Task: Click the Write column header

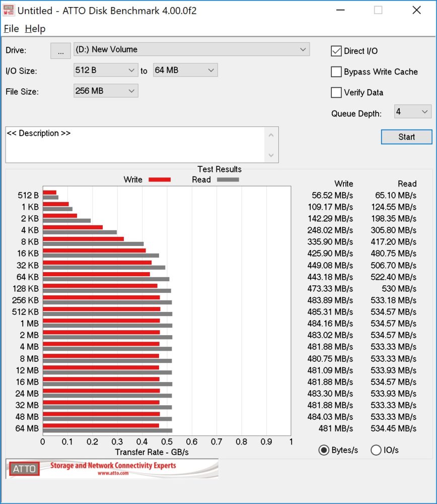Action: pos(343,184)
